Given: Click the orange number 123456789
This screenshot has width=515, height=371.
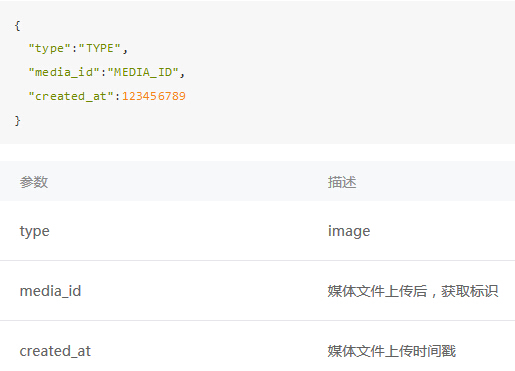Looking at the screenshot, I should pos(154,96).
